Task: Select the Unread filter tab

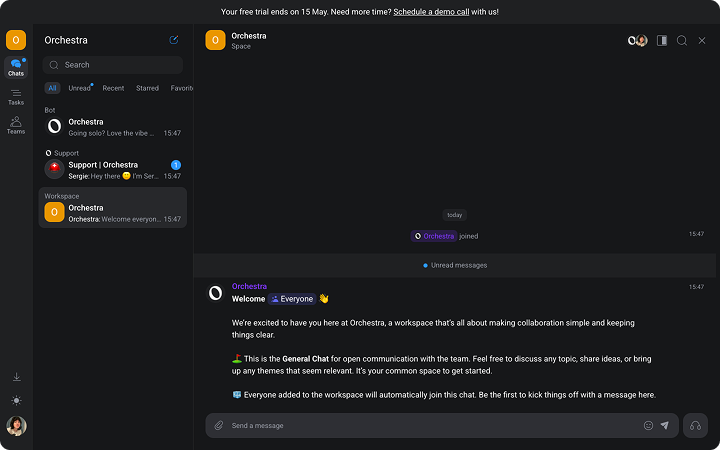Action: pyautogui.click(x=79, y=88)
